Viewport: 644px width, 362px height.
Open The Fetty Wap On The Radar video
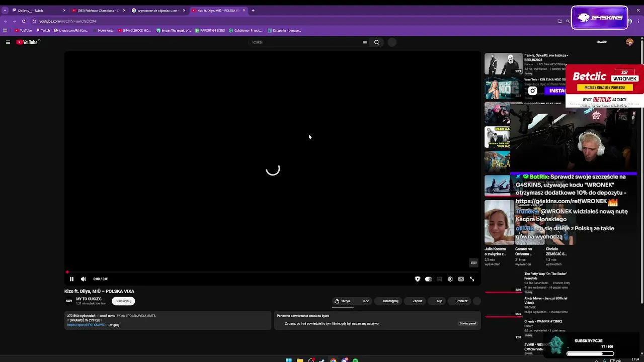point(545,276)
